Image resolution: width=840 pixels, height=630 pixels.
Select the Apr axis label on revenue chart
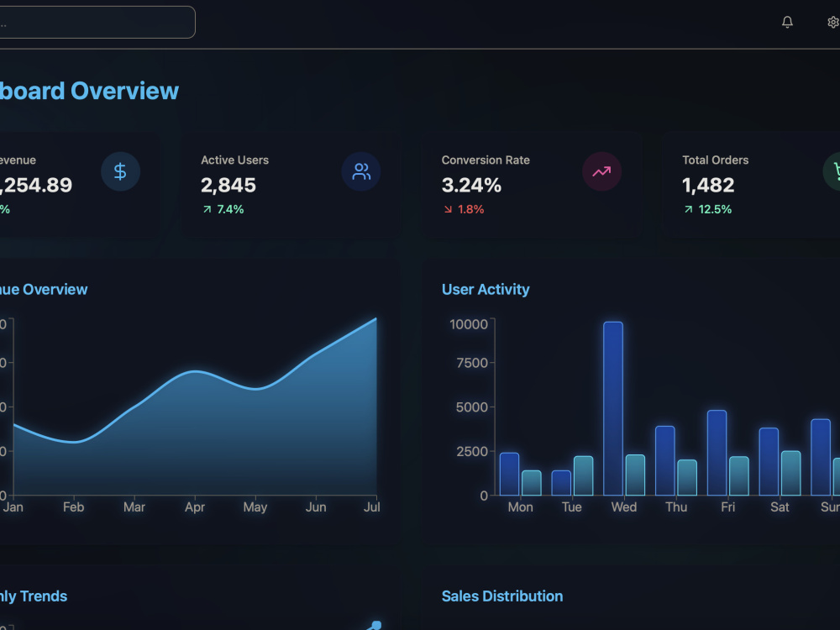tap(195, 507)
